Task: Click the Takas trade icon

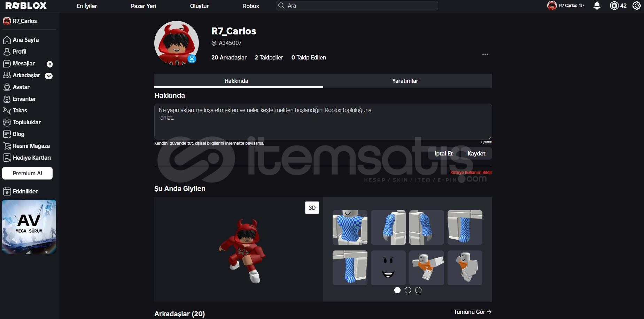Action: pos(7,110)
